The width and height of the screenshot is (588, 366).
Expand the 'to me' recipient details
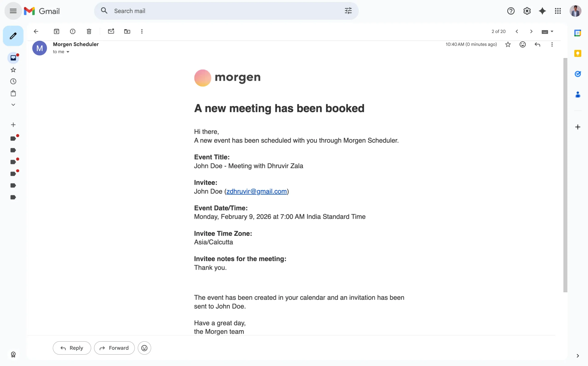pyautogui.click(x=68, y=52)
